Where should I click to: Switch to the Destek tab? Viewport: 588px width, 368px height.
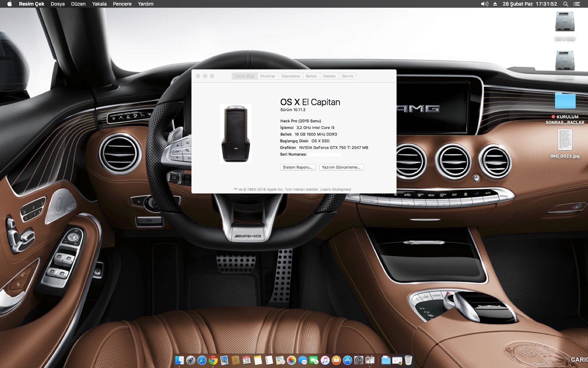coord(329,76)
